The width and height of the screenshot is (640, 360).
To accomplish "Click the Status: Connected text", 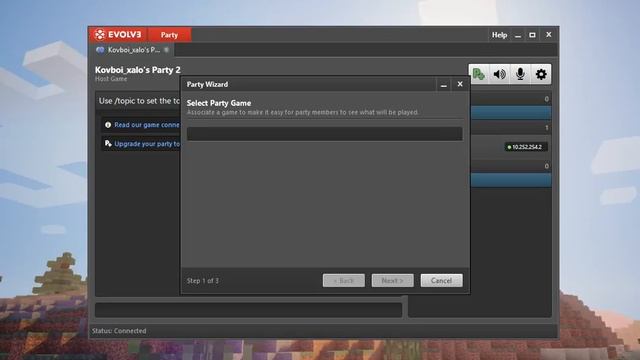I will coord(119,331).
